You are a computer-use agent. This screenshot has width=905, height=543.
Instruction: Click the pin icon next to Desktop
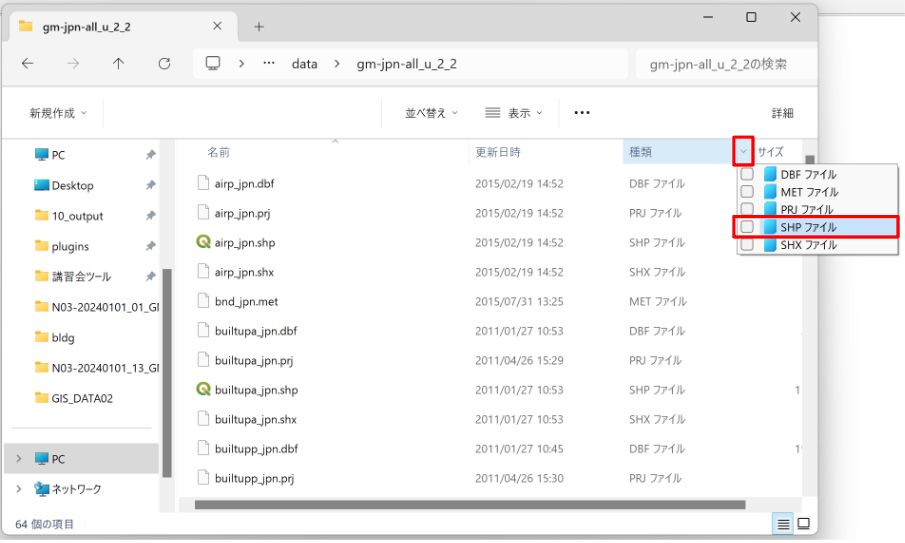(151, 185)
